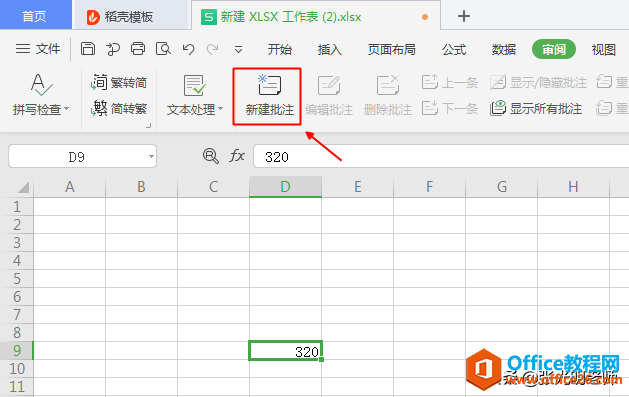The image size is (629, 397).
Task: Click the export to PDF icon
Action: [x=113, y=49]
